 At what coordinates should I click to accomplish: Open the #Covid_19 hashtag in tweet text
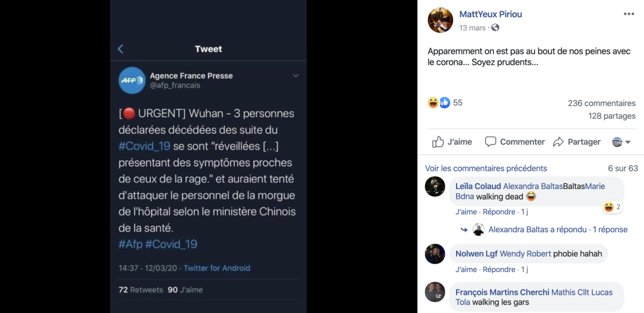click(x=144, y=146)
